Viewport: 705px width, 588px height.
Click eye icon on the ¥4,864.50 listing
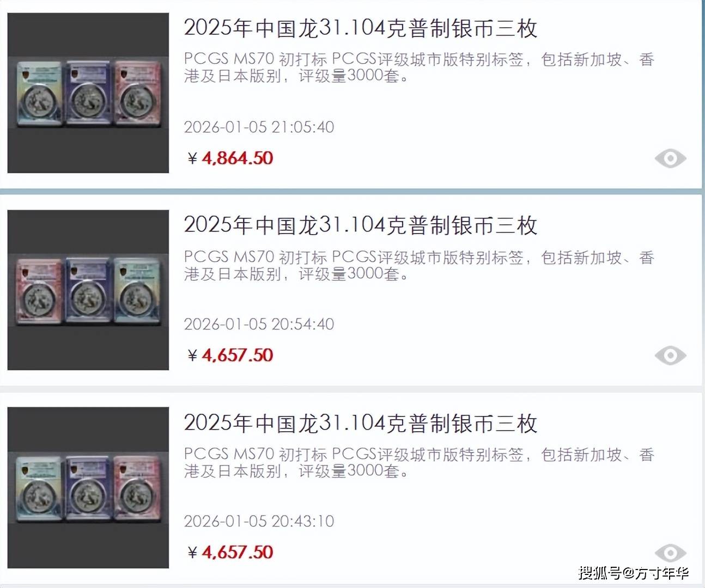670,158
